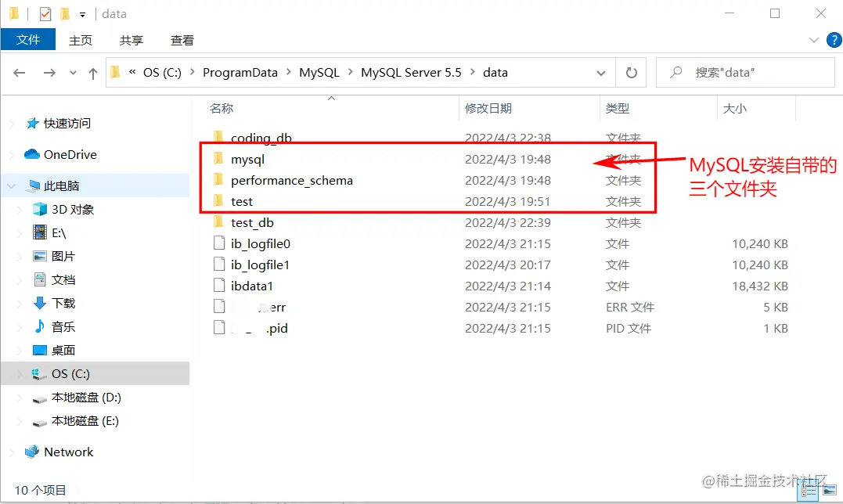This screenshot has height=504, width=843.
Task: Switch to details view in status bar
Action: point(808,491)
